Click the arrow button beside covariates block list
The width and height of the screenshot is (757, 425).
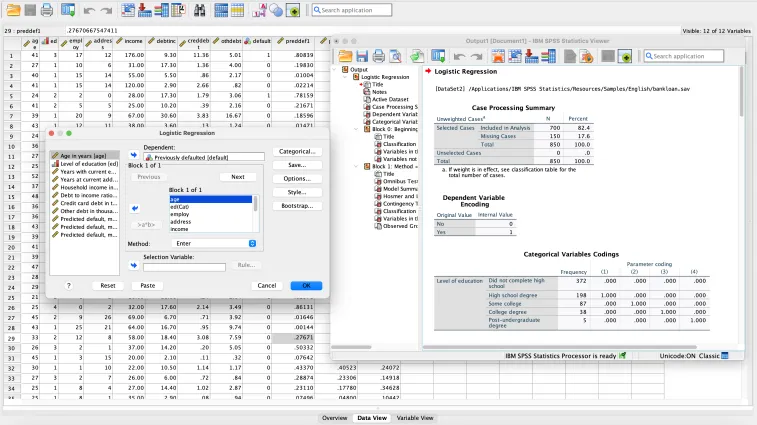point(134,207)
